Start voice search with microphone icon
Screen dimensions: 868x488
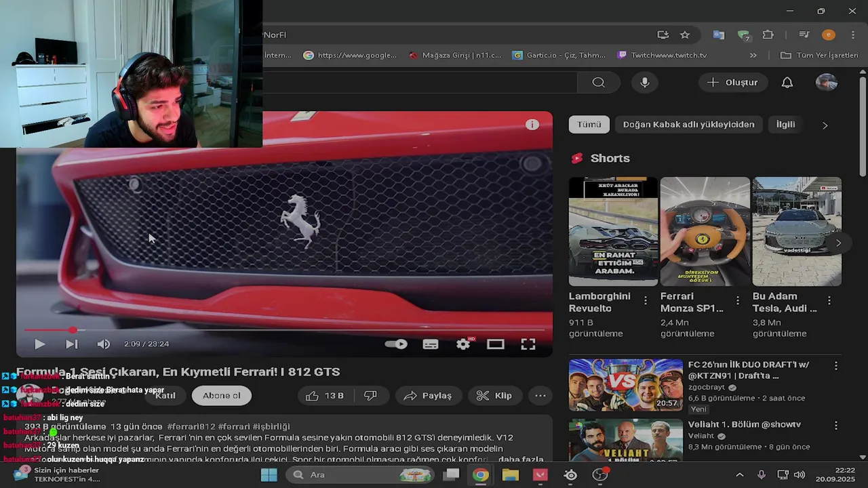tap(645, 83)
